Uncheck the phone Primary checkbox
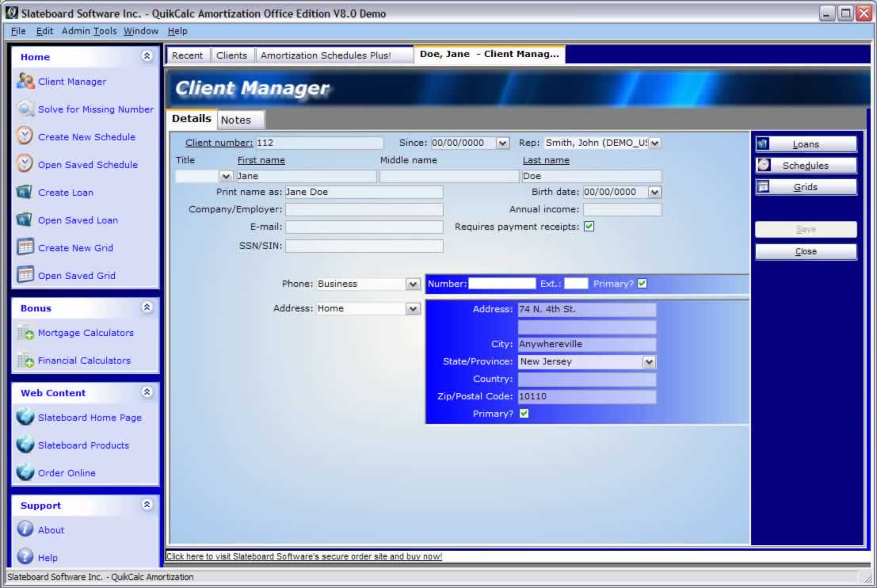The width and height of the screenshot is (877, 588). coord(642,284)
